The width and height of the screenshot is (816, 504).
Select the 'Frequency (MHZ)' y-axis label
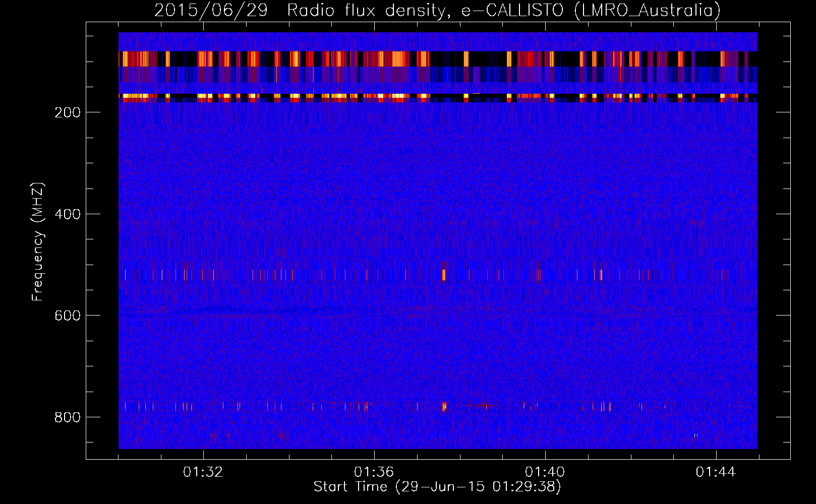click(x=38, y=242)
